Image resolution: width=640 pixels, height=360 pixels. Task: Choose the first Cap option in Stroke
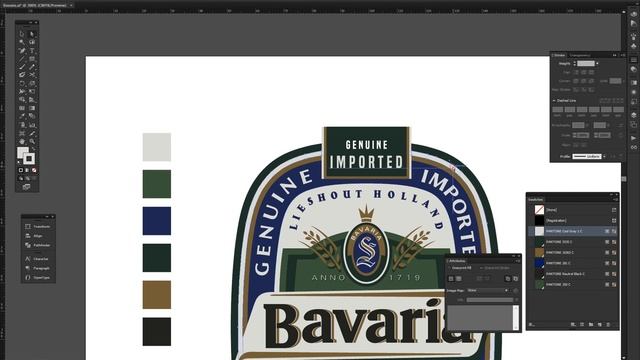[x=576, y=72]
